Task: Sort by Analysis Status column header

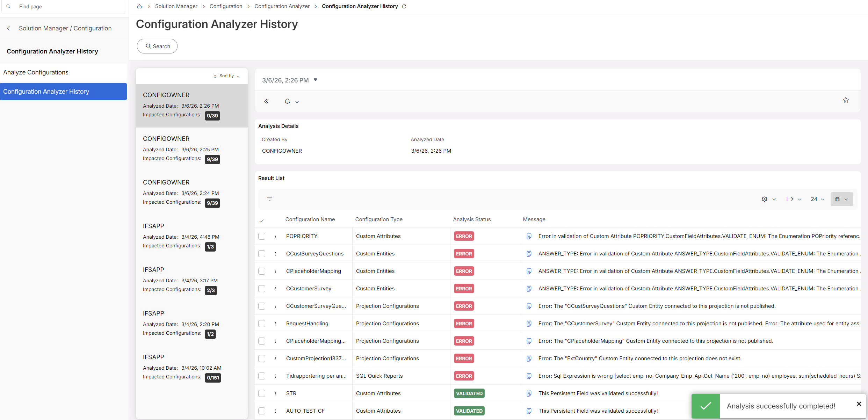Action: point(472,219)
